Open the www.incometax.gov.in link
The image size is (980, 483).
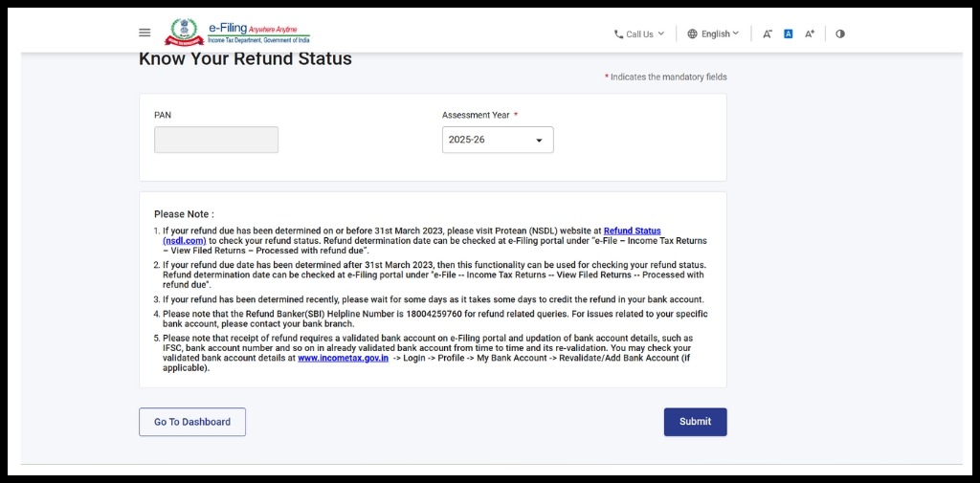[x=344, y=358]
